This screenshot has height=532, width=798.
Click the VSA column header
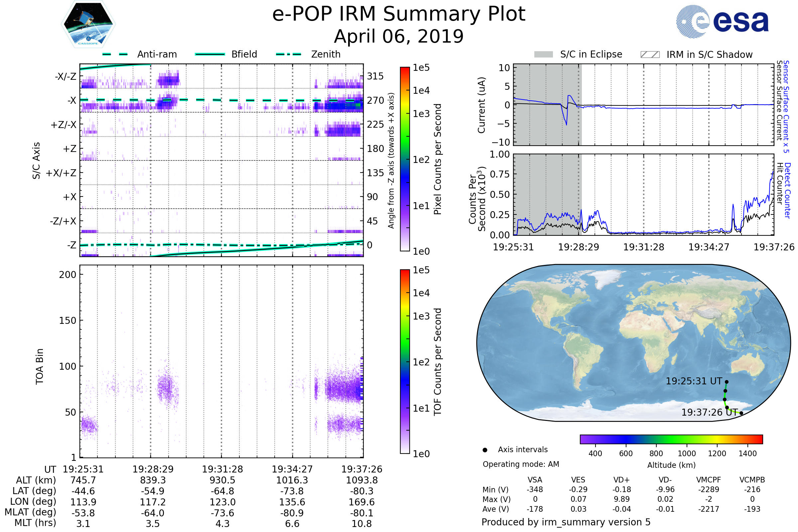click(535, 480)
